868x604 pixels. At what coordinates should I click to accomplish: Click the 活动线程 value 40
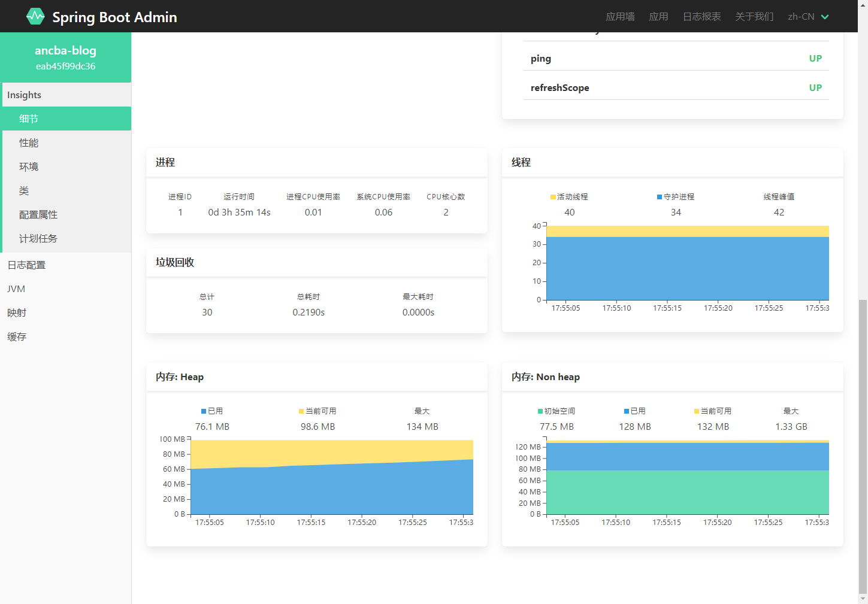tap(570, 213)
